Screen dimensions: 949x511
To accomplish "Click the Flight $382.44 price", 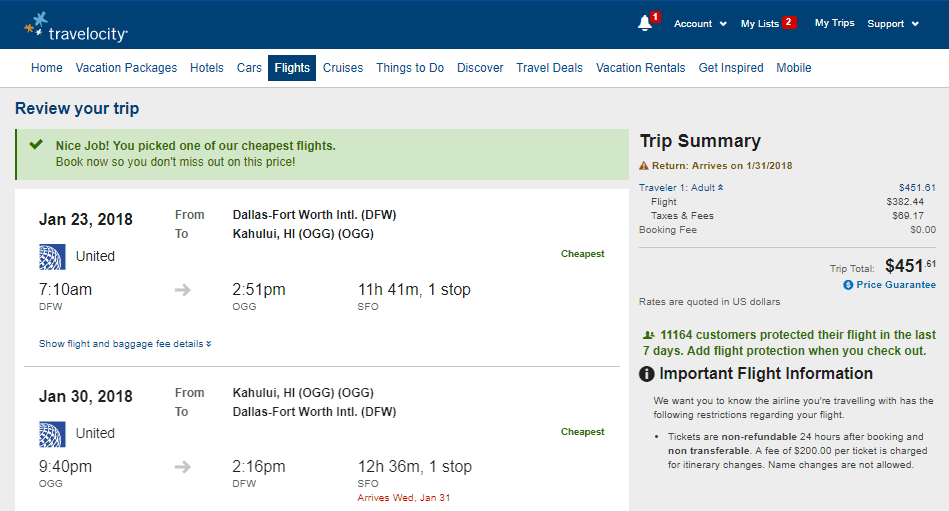I will [x=905, y=202].
